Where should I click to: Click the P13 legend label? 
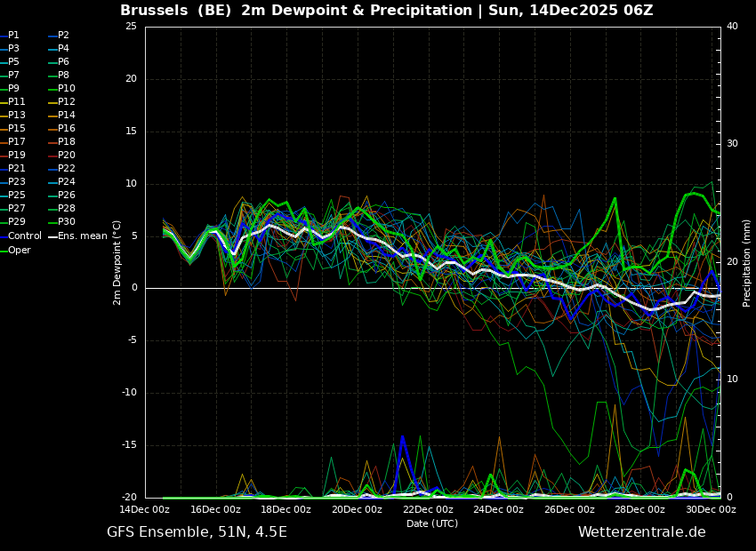point(16,116)
